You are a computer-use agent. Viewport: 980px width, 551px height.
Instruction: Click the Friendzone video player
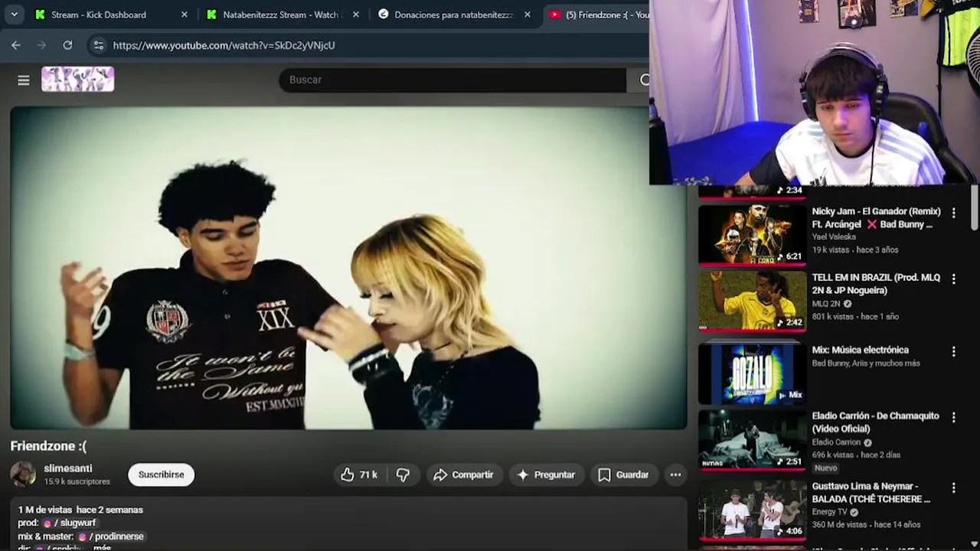coord(348,268)
